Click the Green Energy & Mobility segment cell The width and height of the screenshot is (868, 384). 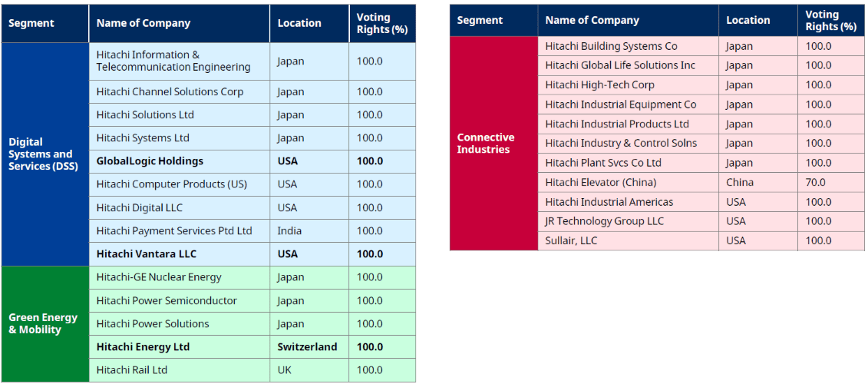tap(44, 323)
